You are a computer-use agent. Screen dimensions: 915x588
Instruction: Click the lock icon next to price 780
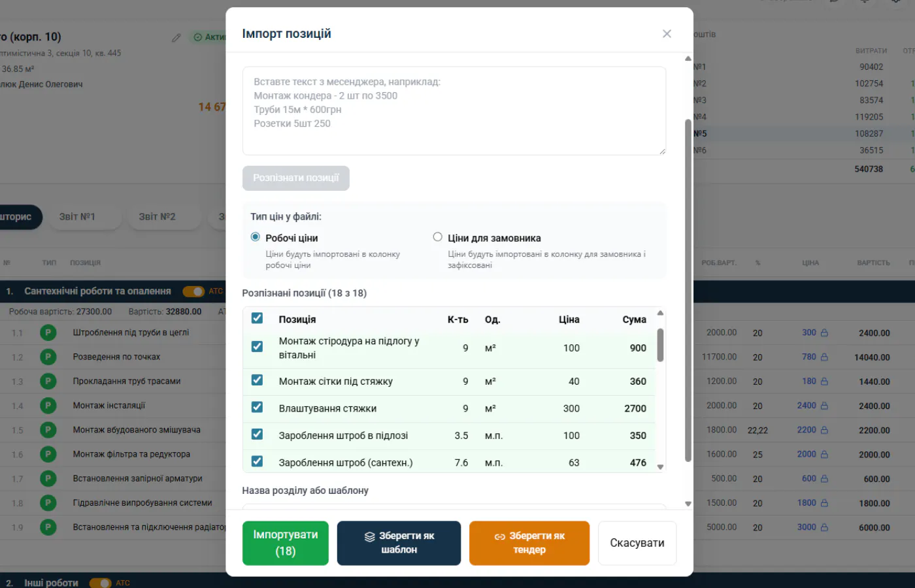[x=824, y=357]
